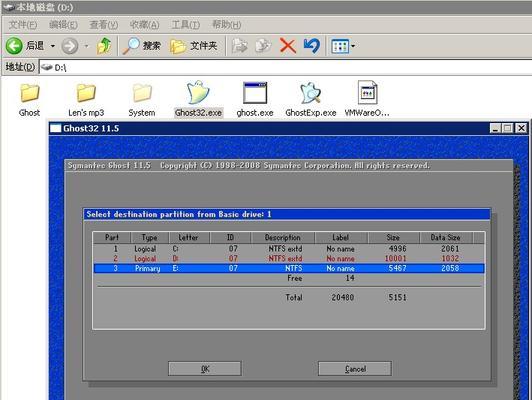Image resolution: width=532 pixels, height=400 pixels.
Task: Click the Type column header
Action: pos(150,237)
